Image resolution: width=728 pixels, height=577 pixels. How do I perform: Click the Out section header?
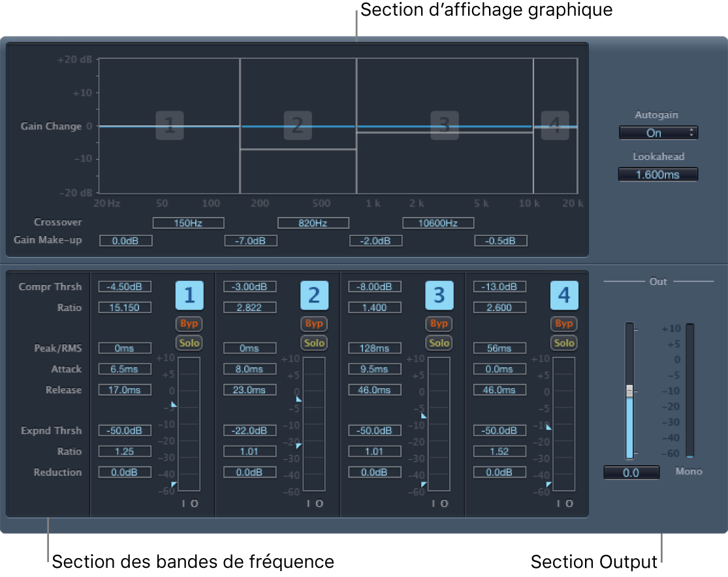click(658, 281)
